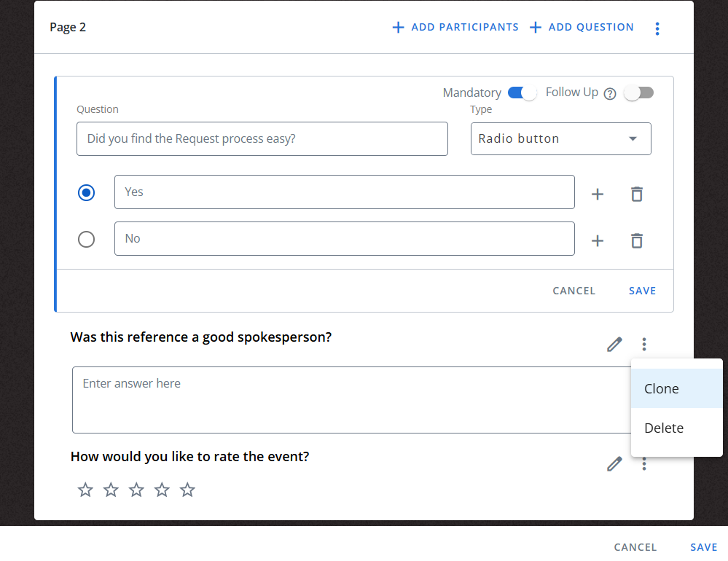Delete the Yes option with trash icon

(636, 194)
